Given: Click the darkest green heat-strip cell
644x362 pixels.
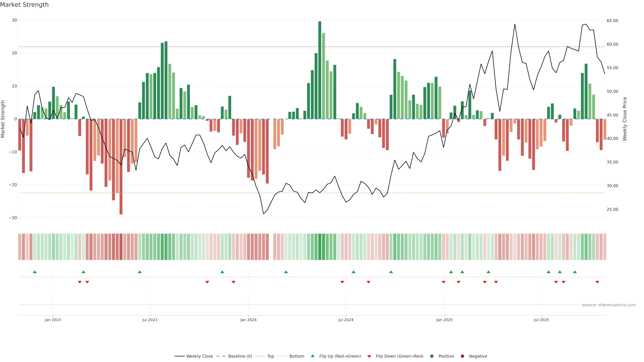Looking at the screenshot, I should pos(320,247).
